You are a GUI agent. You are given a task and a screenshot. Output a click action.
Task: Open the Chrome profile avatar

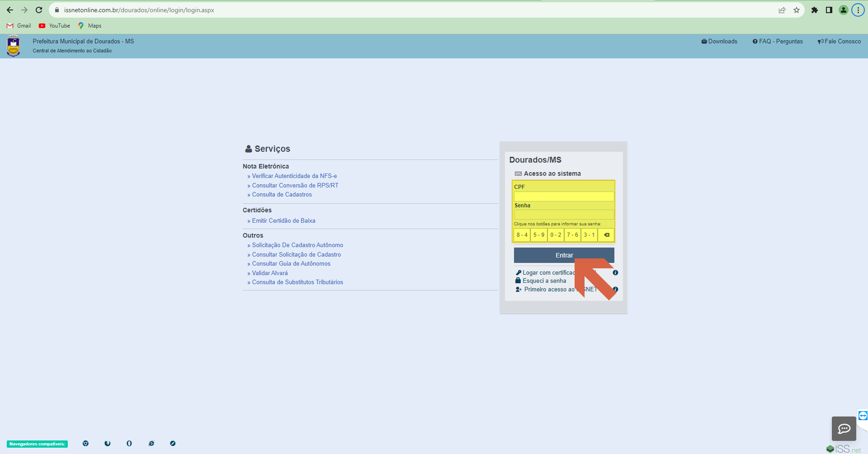pos(844,10)
